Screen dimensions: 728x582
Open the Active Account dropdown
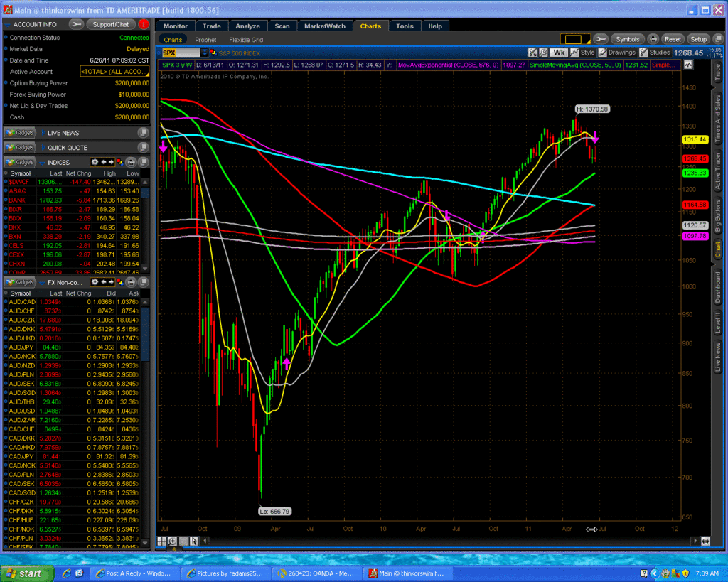(114, 72)
